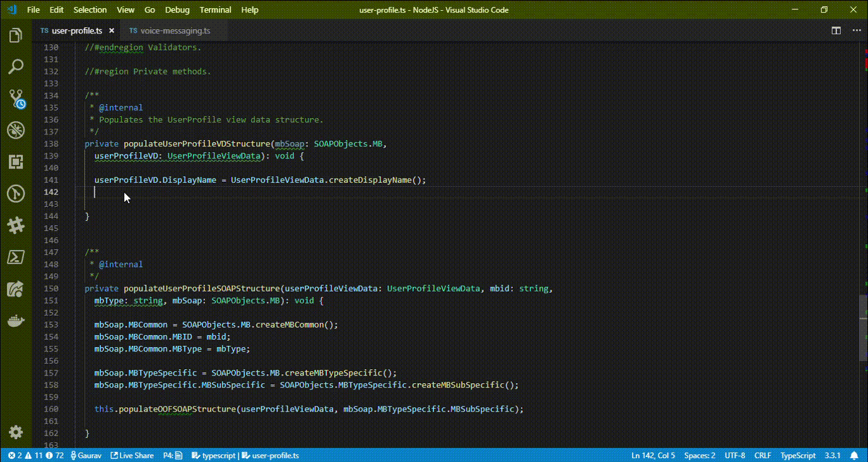Open the Docker extension panel
Screen dimensions: 868x462
pyautogui.click(x=16, y=320)
